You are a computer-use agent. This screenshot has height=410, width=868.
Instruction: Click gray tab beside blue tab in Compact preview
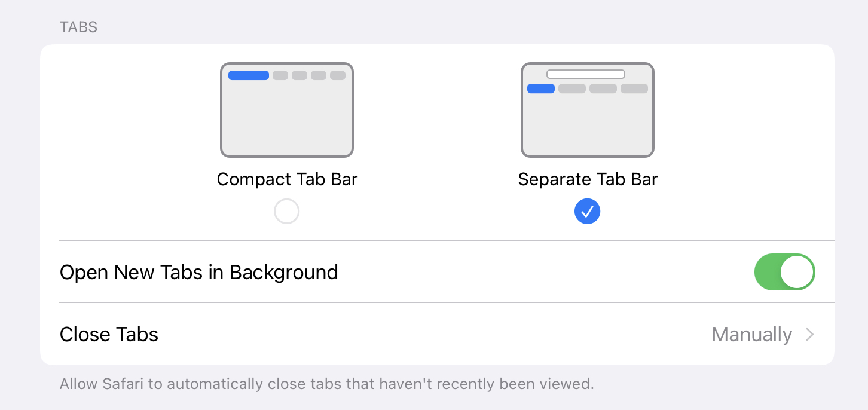coord(280,75)
